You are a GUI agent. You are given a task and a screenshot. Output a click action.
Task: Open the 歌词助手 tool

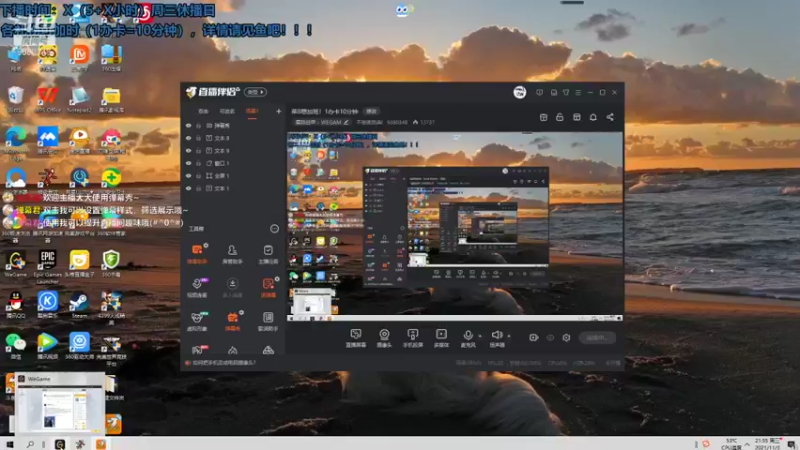click(x=268, y=321)
